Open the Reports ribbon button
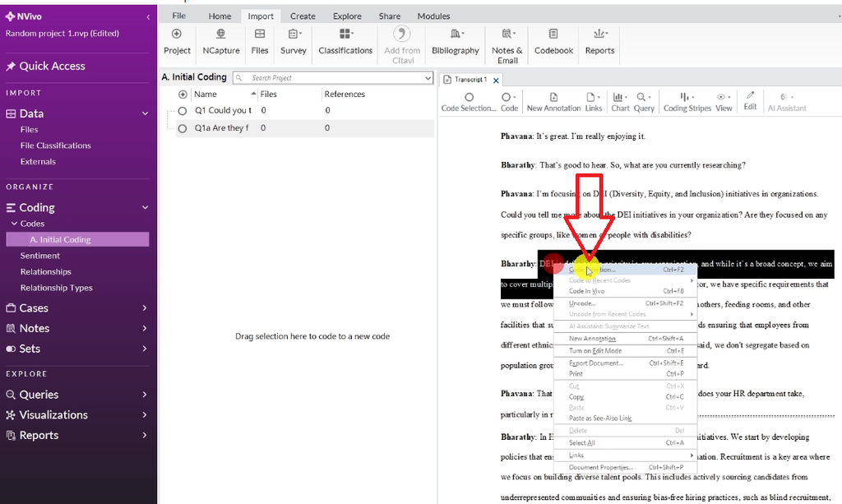The height and width of the screenshot is (504, 842). [x=599, y=42]
